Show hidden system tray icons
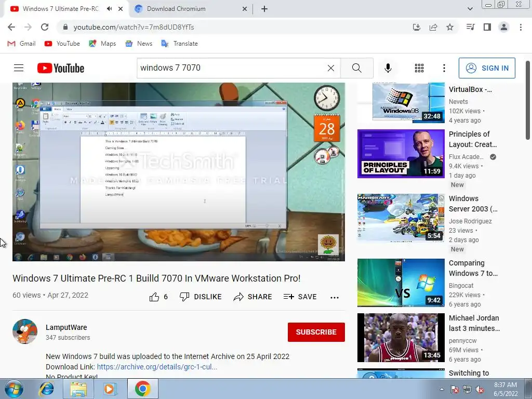This screenshot has height=399, width=532. pyautogui.click(x=442, y=390)
